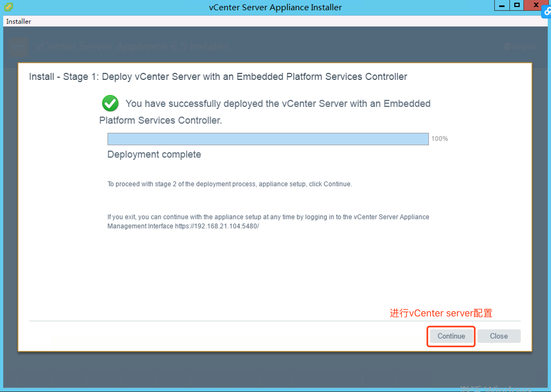Screen dimensions: 551x392
Task: Click the management interface URL https://192.168.21.104:5480/
Action: (217, 226)
